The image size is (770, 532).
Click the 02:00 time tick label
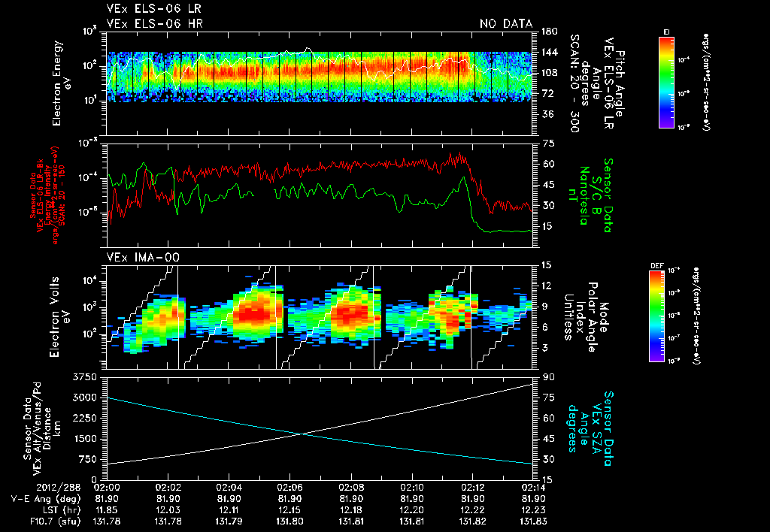(107, 488)
